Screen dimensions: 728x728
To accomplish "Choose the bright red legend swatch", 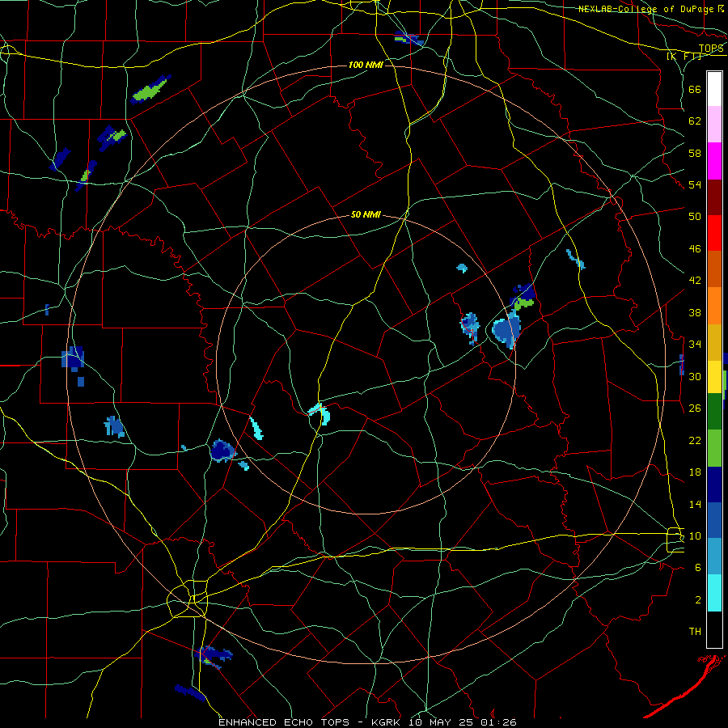I will (x=714, y=233).
